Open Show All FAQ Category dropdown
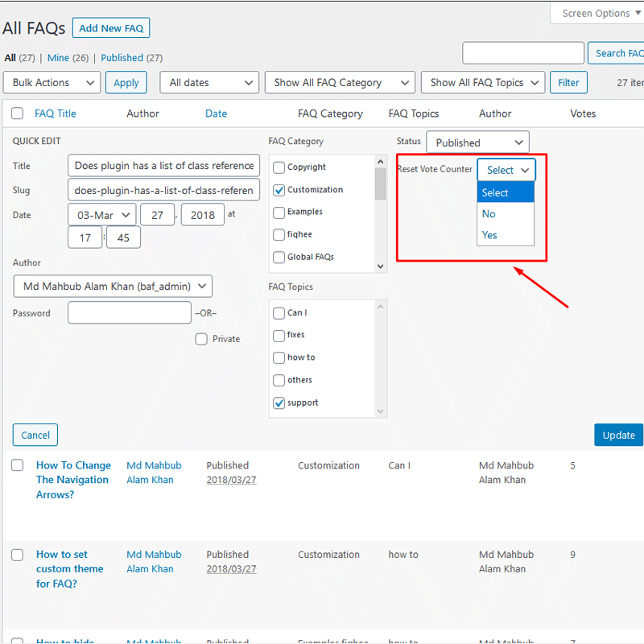644x644 pixels. point(339,82)
